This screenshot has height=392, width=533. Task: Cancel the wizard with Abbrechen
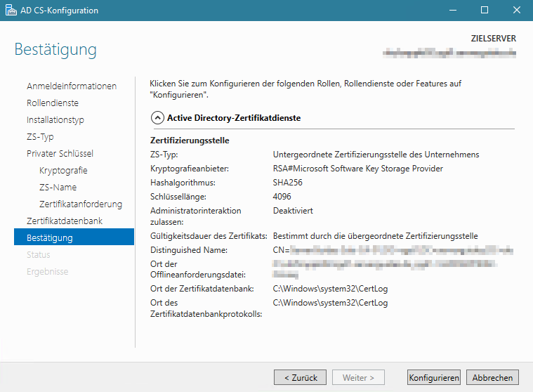tap(492, 377)
